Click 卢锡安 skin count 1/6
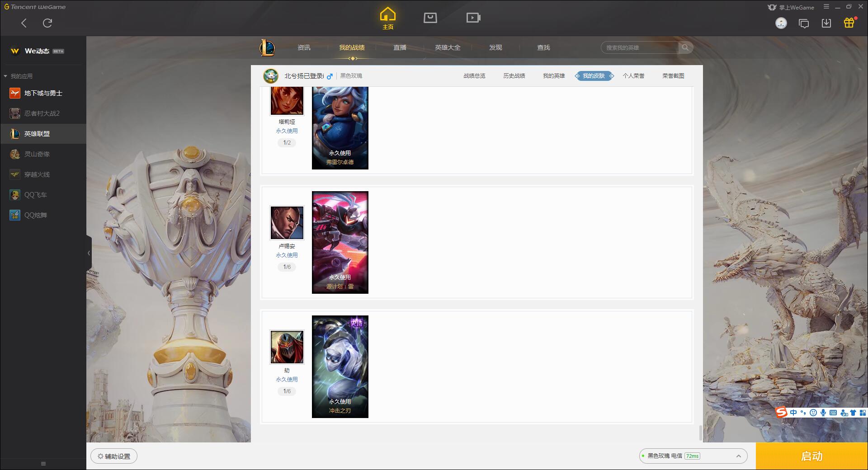 (x=287, y=267)
